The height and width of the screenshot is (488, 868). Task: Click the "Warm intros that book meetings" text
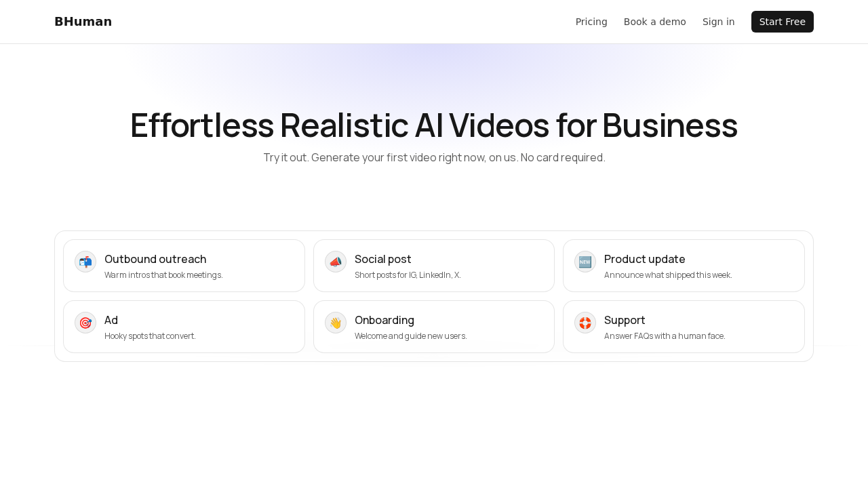pos(163,275)
